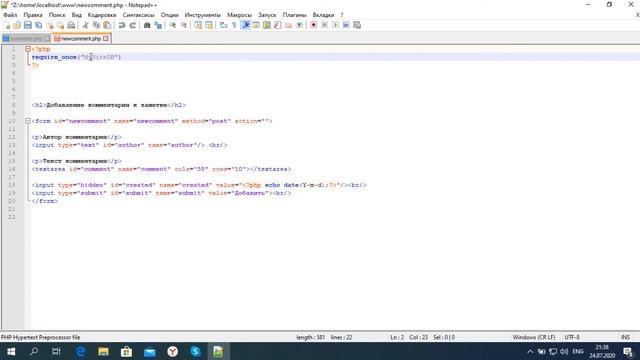The image size is (640, 360).
Task: Open the Инструменты menu
Action: pos(203,15)
